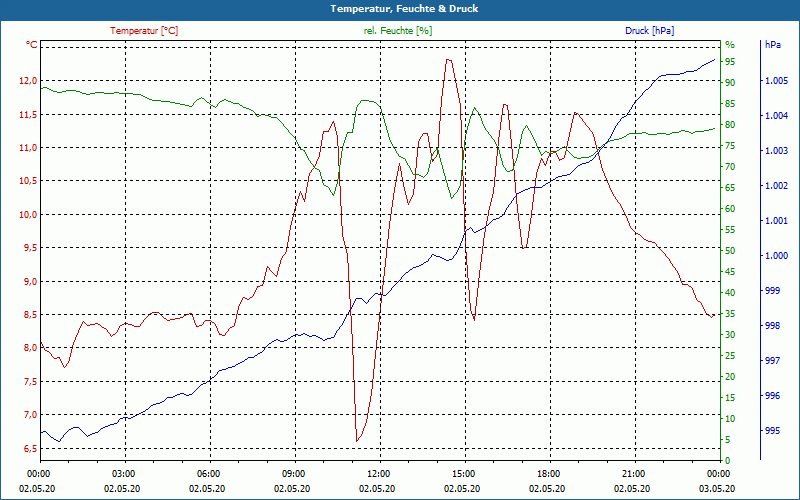Click the 85 humidity axis value
The image size is (800, 500).
pos(730,104)
